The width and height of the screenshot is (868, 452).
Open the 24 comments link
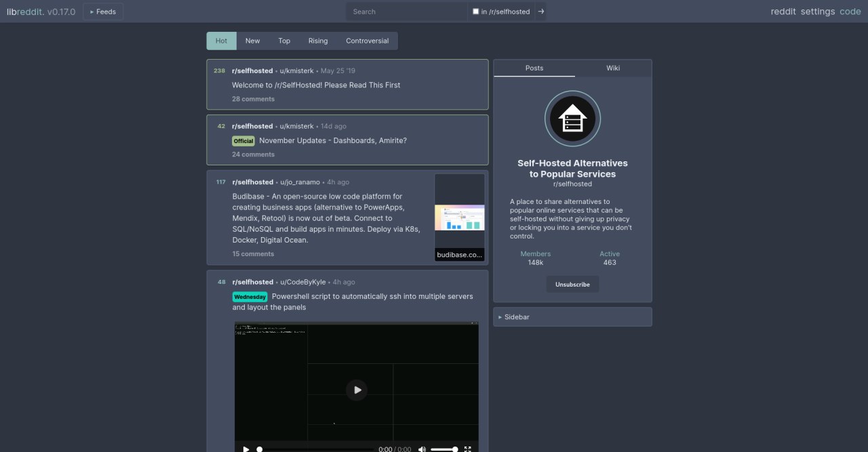pyautogui.click(x=253, y=155)
